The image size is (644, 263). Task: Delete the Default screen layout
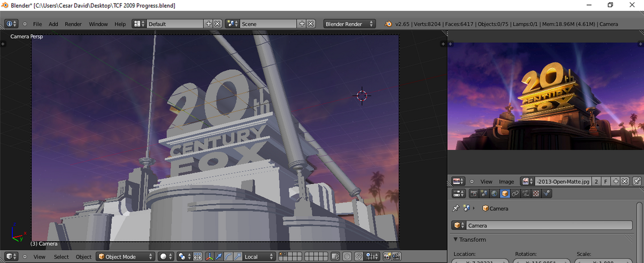coord(217,24)
